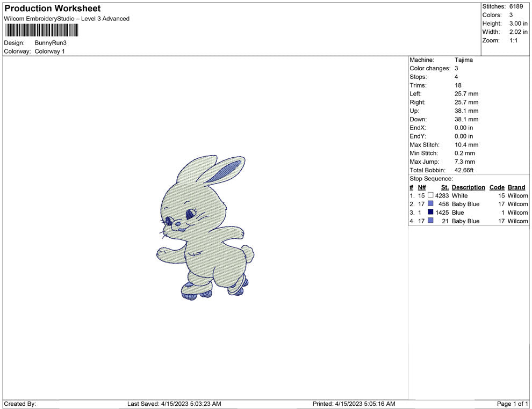Click the design name 'BunnyRun3'
The image size is (532, 409).
[x=51, y=43]
